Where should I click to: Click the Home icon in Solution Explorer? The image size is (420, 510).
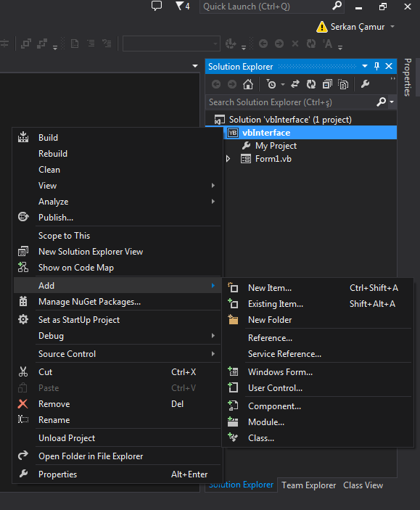[248, 85]
